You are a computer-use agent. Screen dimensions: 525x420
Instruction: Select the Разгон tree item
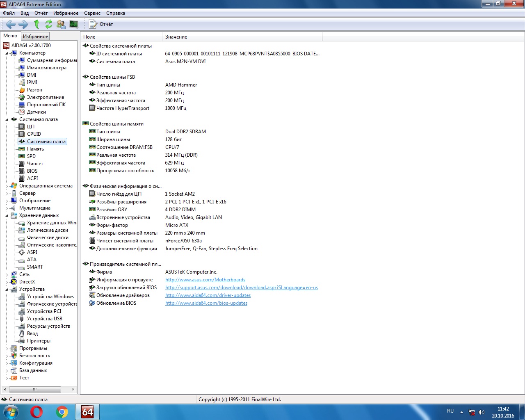(34, 90)
